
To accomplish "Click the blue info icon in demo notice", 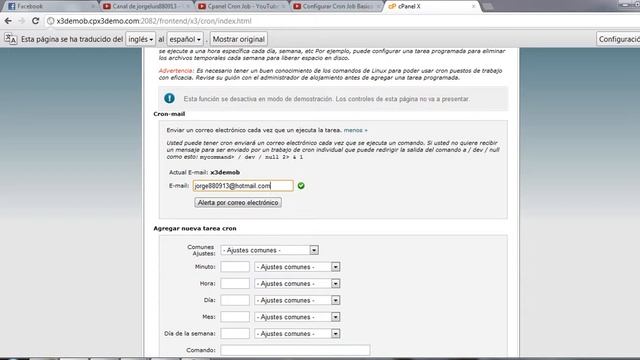I will 169,98.
